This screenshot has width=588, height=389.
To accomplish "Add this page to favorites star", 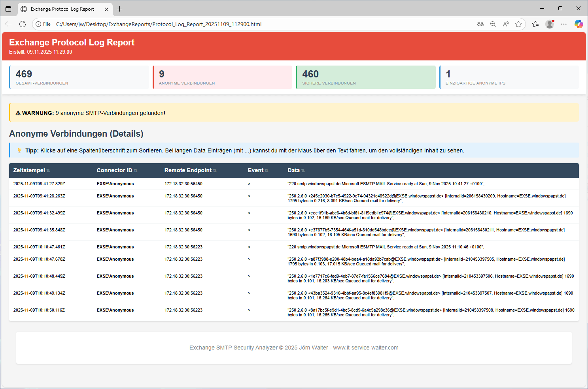I will (x=518, y=24).
